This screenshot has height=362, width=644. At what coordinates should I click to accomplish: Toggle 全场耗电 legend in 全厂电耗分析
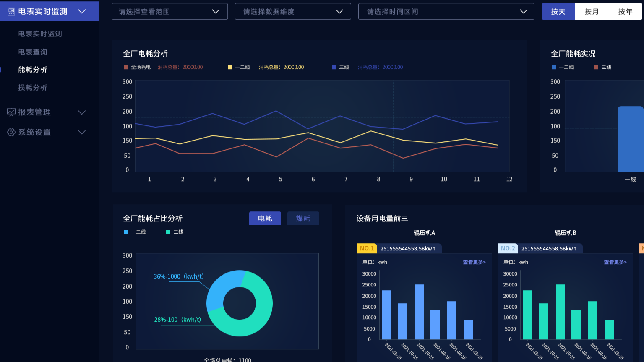[x=137, y=67]
